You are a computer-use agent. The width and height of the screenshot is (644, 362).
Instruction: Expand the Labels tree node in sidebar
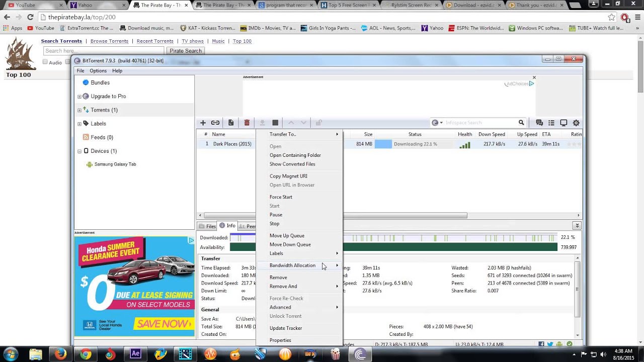(x=79, y=124)
